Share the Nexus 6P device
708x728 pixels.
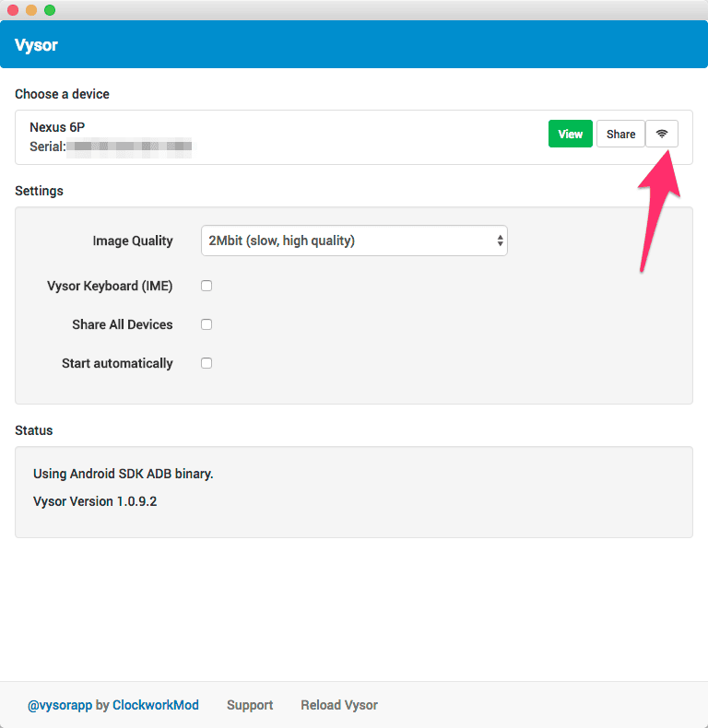(x=620, y=134)
